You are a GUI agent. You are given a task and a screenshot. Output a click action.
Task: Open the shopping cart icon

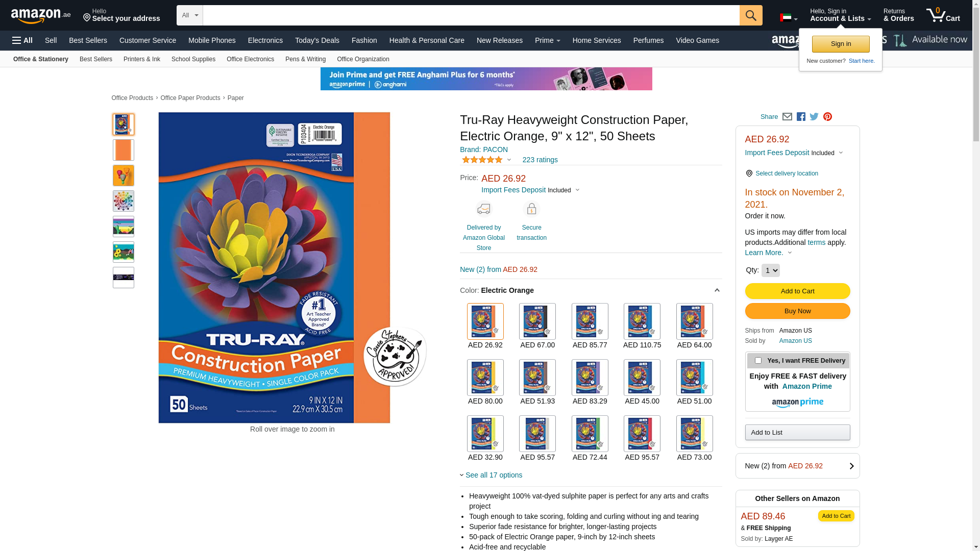tap(943, 15)
